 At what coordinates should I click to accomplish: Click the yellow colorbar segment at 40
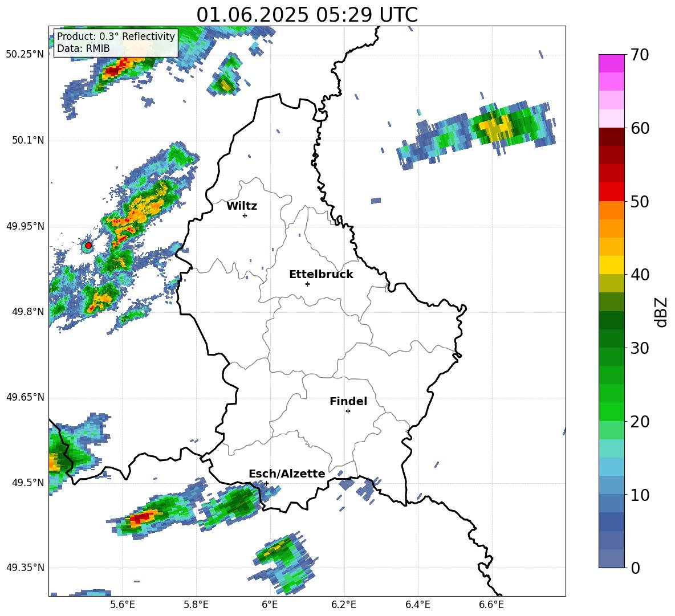click(x=611, y=265)
